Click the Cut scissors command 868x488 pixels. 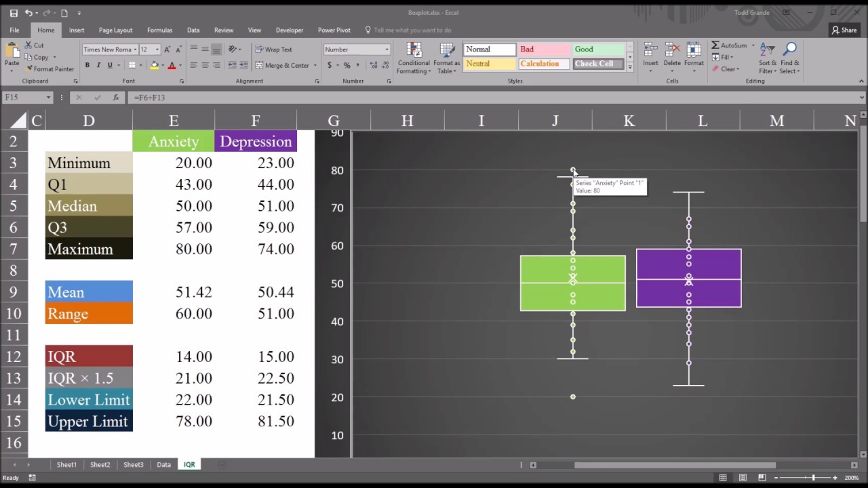[35, 45]
